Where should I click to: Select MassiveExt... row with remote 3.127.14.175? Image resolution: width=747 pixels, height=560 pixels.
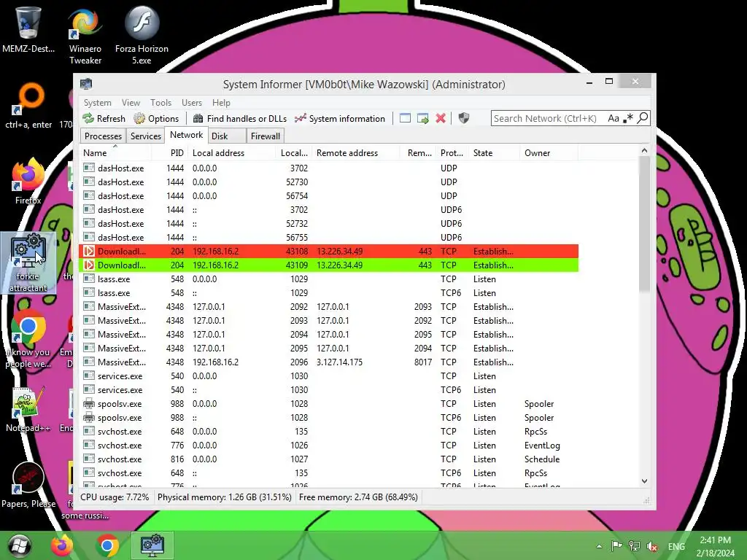coord(329,362)
